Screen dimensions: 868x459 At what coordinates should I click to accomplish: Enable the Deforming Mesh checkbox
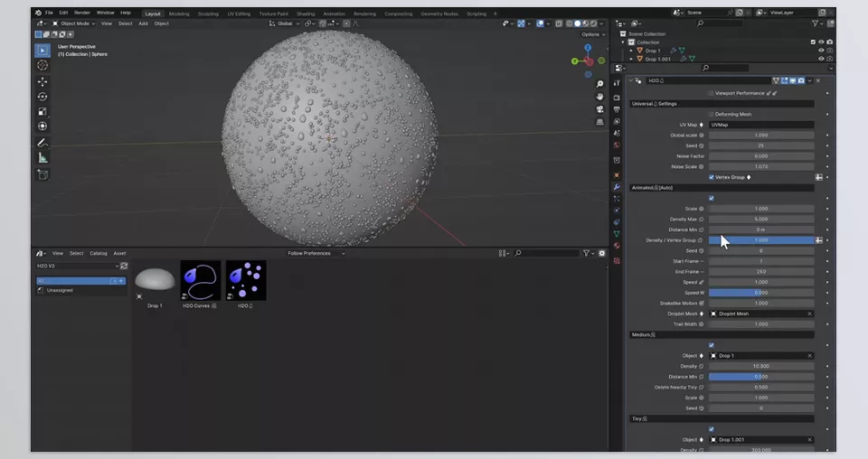click(712, 115)
